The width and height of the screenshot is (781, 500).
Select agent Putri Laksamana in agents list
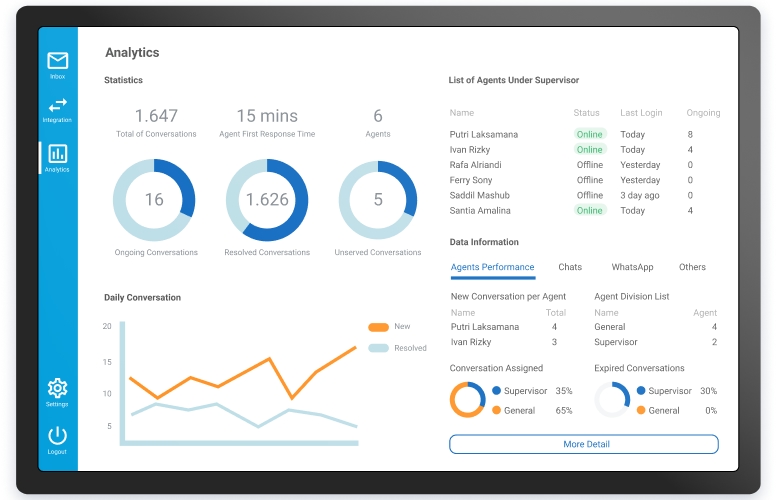click(484, 134)
